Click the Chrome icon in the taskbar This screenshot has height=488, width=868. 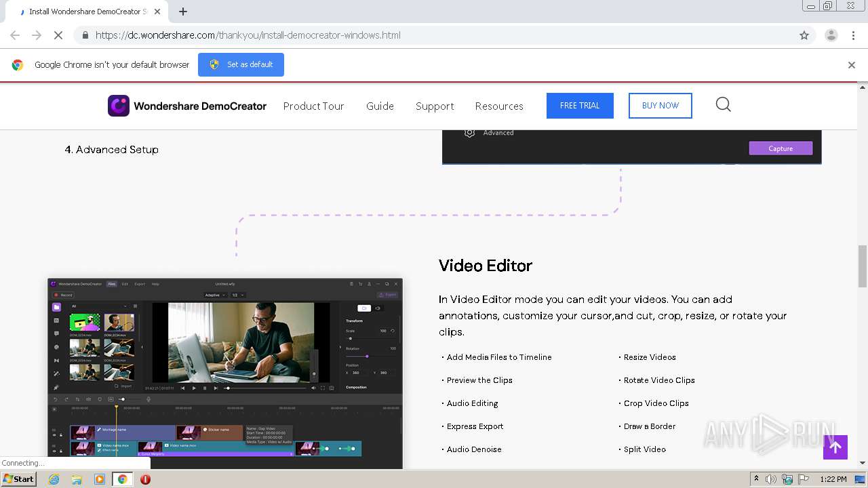[123, 479]
